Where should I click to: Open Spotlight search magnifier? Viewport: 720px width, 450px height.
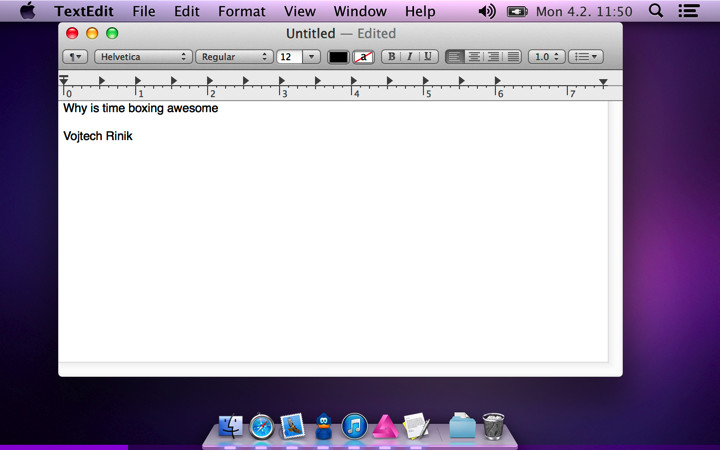656,11
